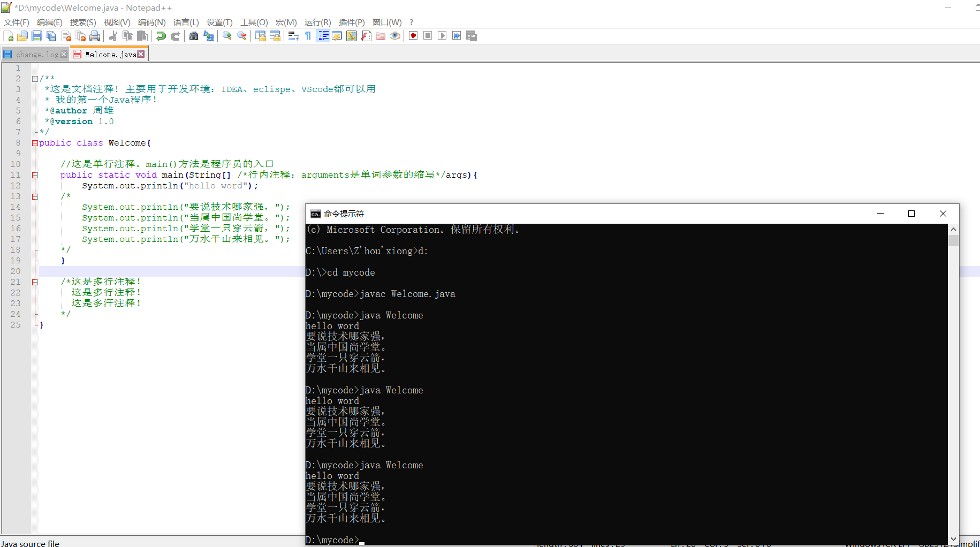Open Find with binoculars icon
Screen dimensions: 980x547
pyautogui.click(x=194, y=36)
